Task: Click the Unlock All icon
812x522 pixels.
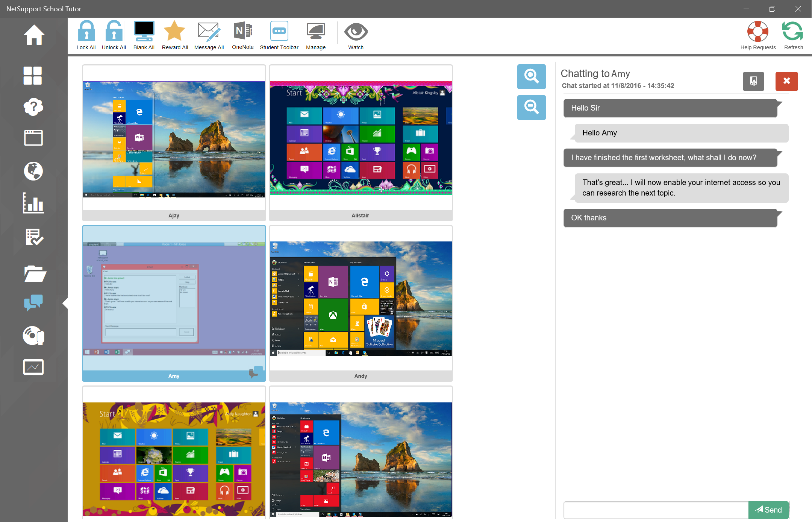Action: tap(114, 32)
